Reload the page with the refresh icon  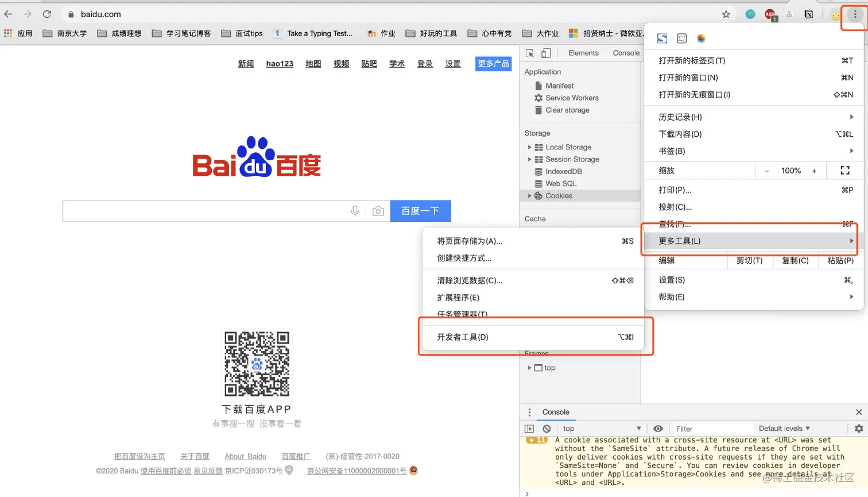click(47, 14)
